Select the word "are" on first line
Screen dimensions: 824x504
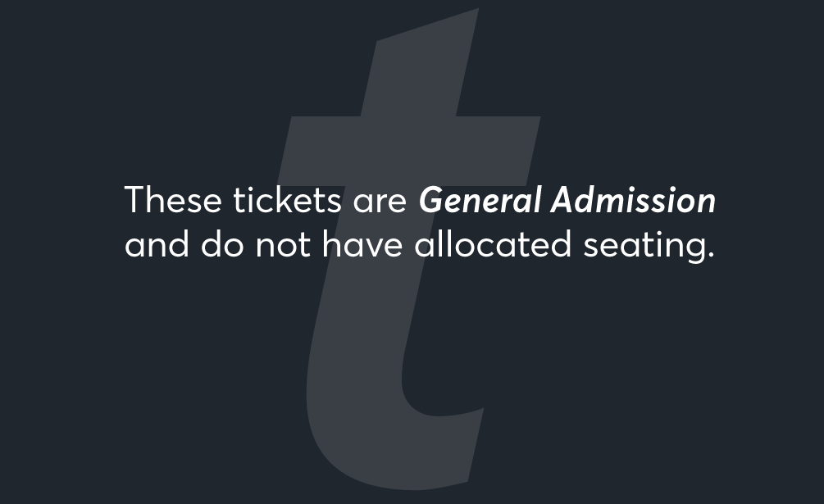pyautogui.click(x=380, y=202)
